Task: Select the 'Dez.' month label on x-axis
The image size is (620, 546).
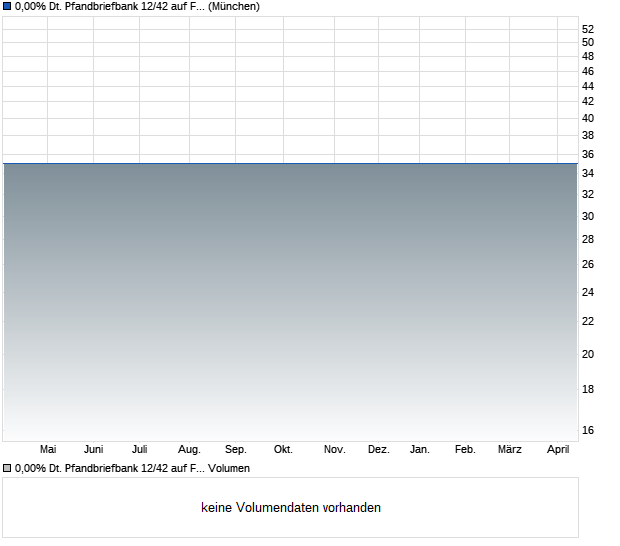Action: (378, 450)
